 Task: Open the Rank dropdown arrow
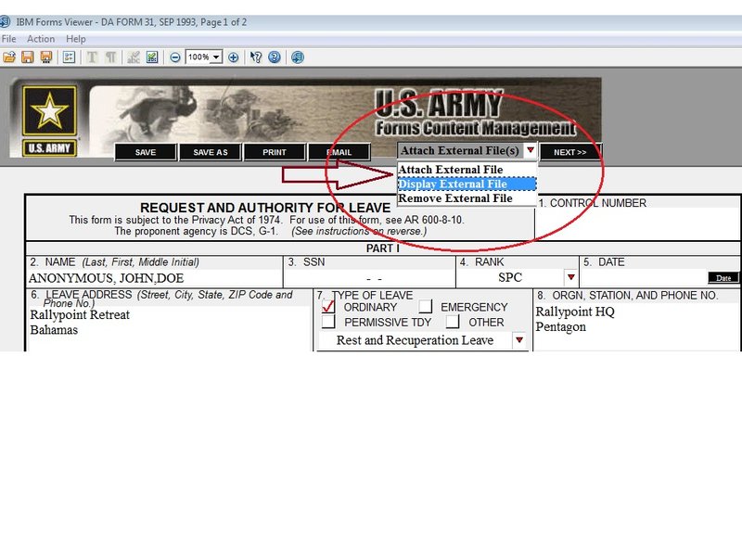tap(570, 276)
